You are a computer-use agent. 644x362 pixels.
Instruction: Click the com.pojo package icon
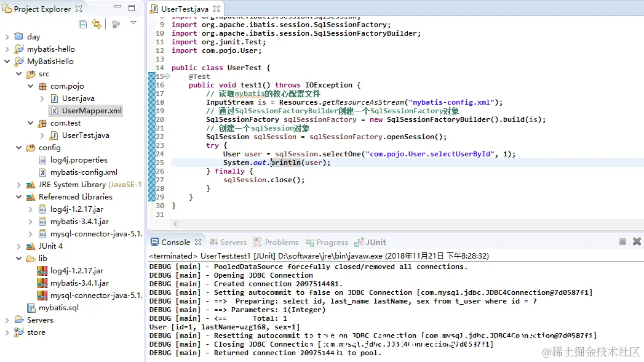pyautogui.click(x=42, y=86)
